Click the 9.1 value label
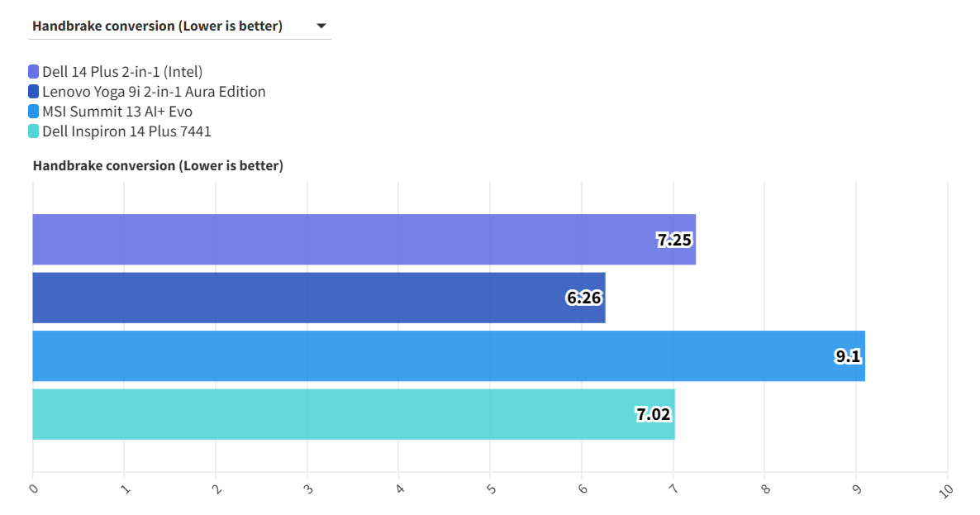Screen dimensions: 980x515 [848, 357]
